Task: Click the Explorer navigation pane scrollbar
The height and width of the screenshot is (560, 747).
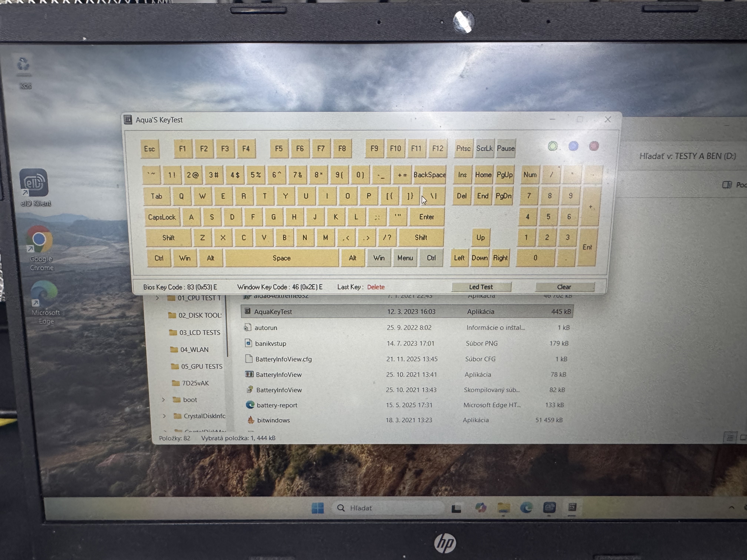Action: pos(228,326)
